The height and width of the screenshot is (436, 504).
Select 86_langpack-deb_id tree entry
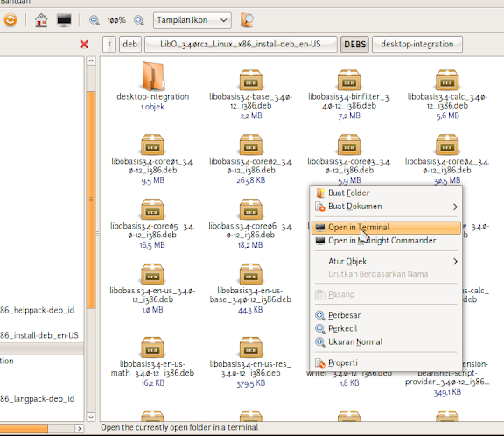pyautogui.click(x=38, y=399)
